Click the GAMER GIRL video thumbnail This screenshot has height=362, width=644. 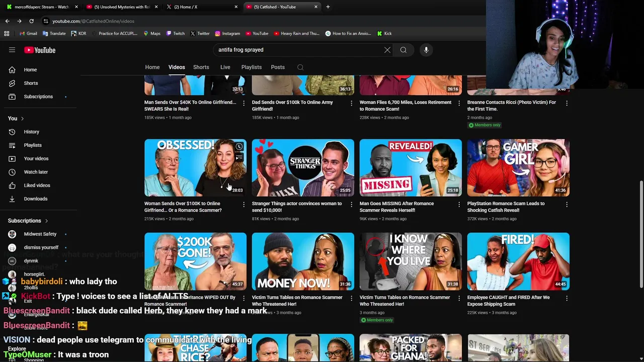tap(518, 168)
